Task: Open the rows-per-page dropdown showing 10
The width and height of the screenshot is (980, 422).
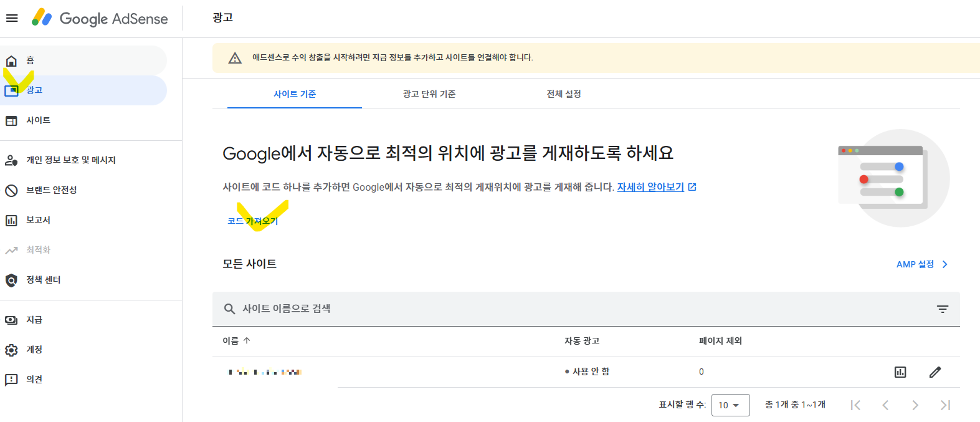Action: click(x=730, y=405)
